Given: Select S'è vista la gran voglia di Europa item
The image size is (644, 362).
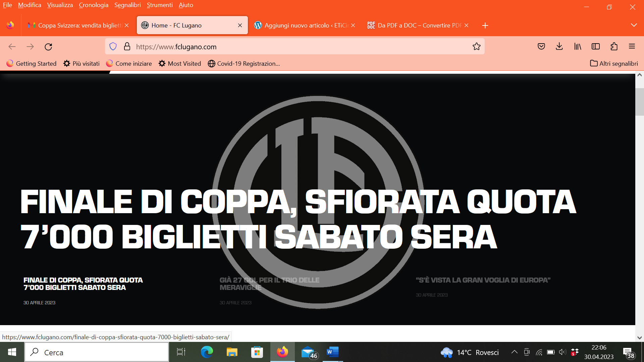Looking at the screenshot, I should [x=483, y=280].
